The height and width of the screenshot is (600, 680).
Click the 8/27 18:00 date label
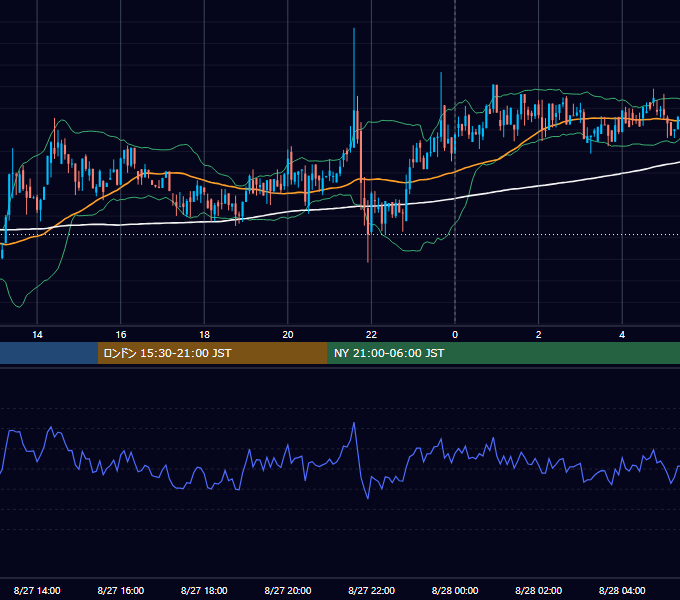click(x=204, y=590)
